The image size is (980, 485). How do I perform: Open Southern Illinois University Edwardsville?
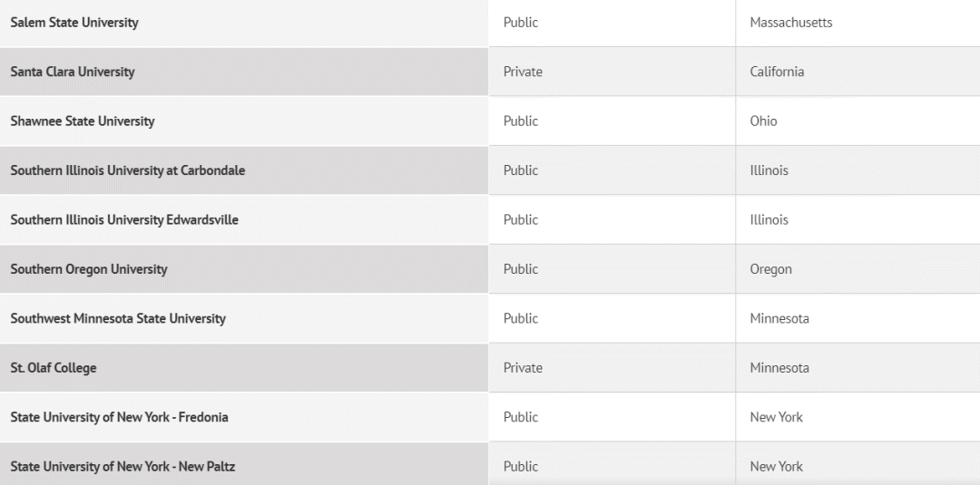tap(124, 219)
